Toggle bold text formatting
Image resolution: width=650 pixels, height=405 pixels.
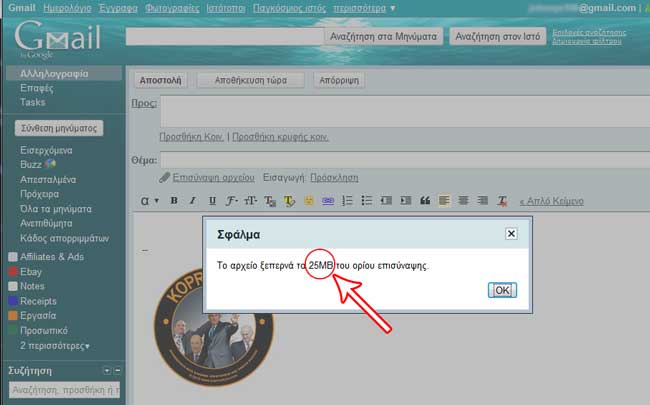174,201
